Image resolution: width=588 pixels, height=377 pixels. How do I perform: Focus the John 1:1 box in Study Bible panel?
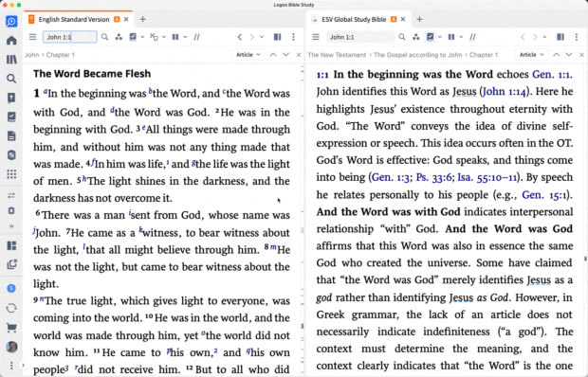click(x=360, y=37)
